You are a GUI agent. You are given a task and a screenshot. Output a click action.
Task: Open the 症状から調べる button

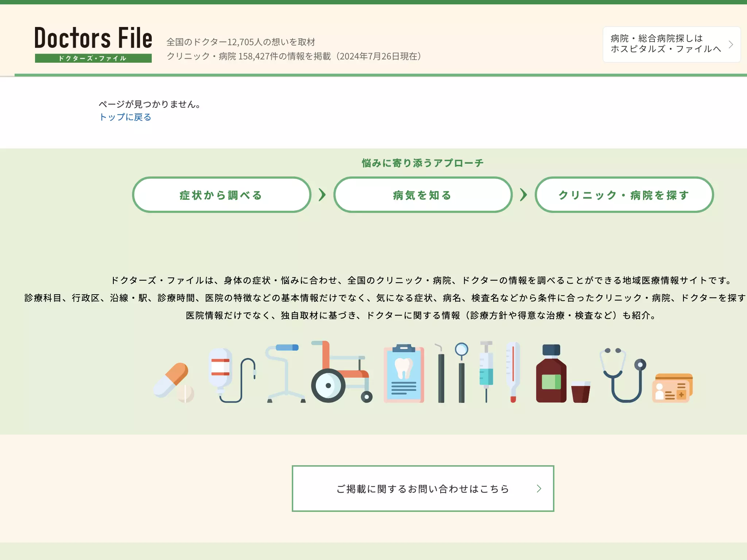coord(222,195)
